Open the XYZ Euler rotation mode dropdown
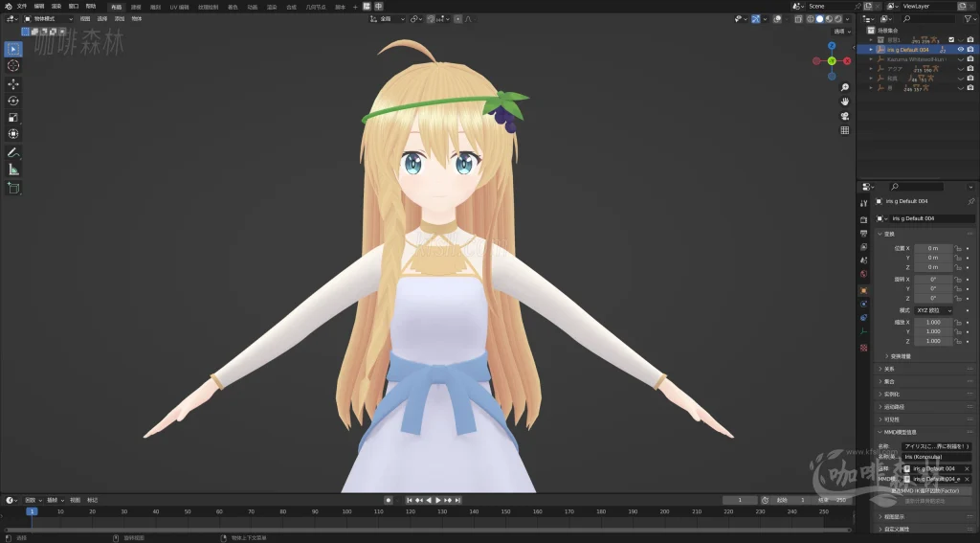This screenshot has width=980, height=543. pyautogui.click(x=934, y=310)
